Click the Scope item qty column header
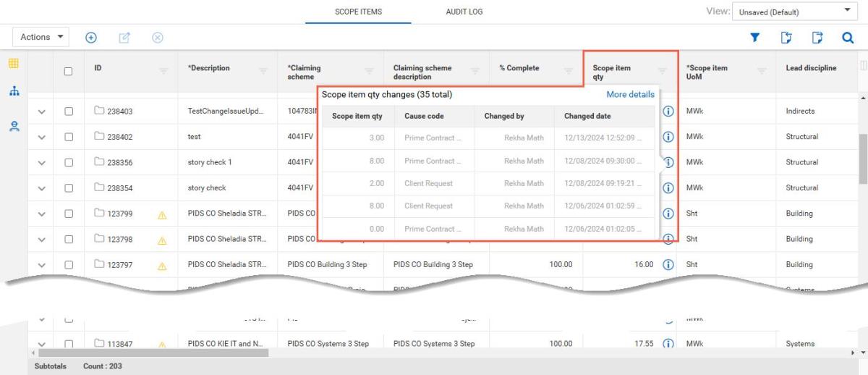 (x=612, y=72)
